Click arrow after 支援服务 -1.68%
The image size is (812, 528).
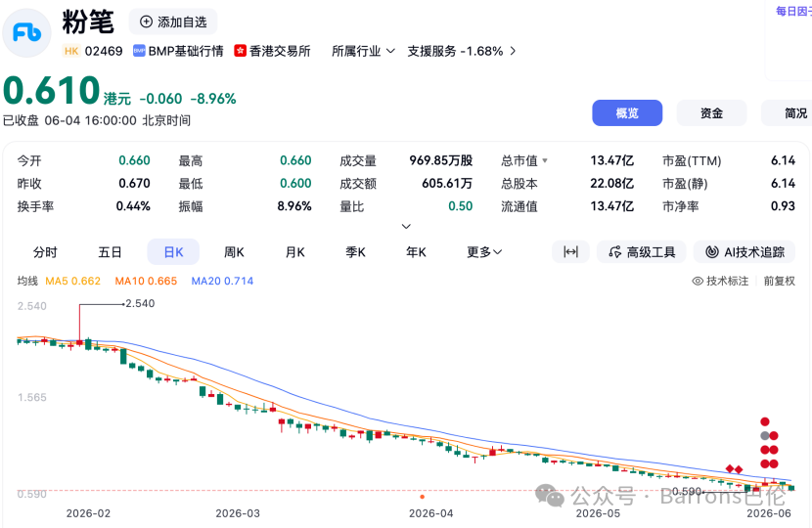513,51
